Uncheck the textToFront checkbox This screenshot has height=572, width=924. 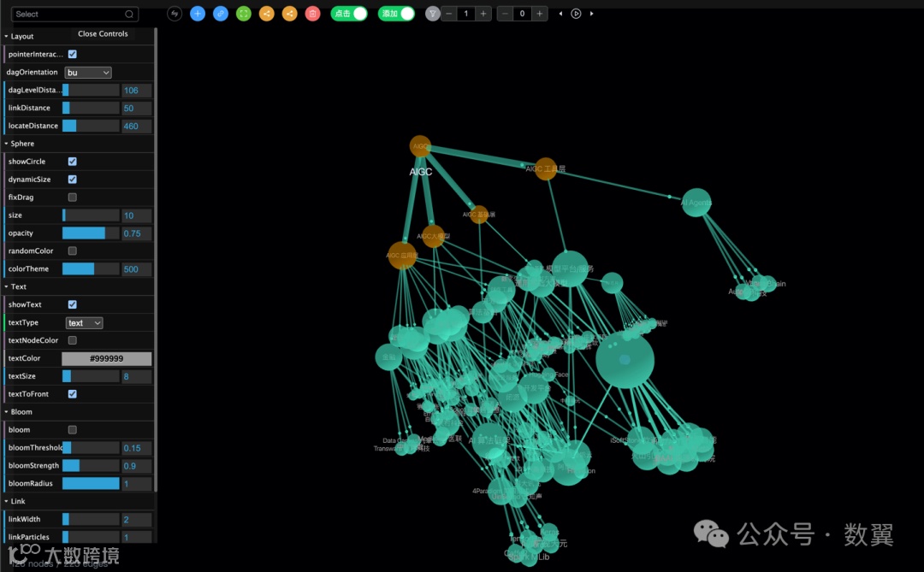pyautogui.click(x=73, y=394)
